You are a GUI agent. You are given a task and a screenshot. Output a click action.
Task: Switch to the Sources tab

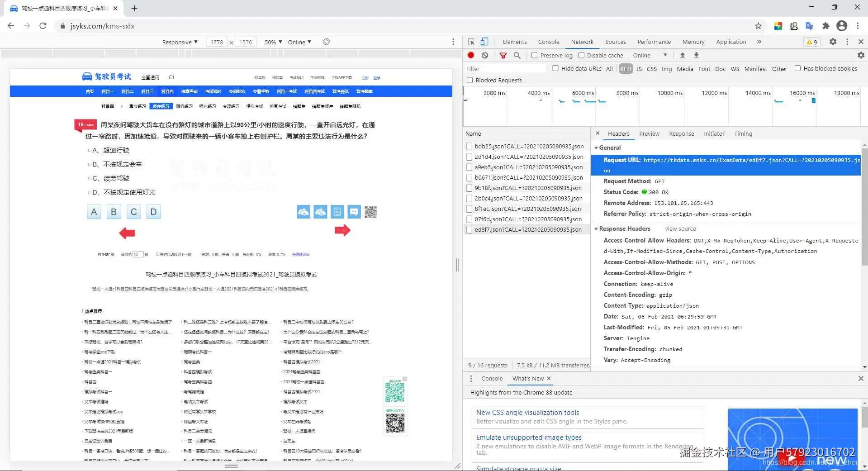coord(616,42)
